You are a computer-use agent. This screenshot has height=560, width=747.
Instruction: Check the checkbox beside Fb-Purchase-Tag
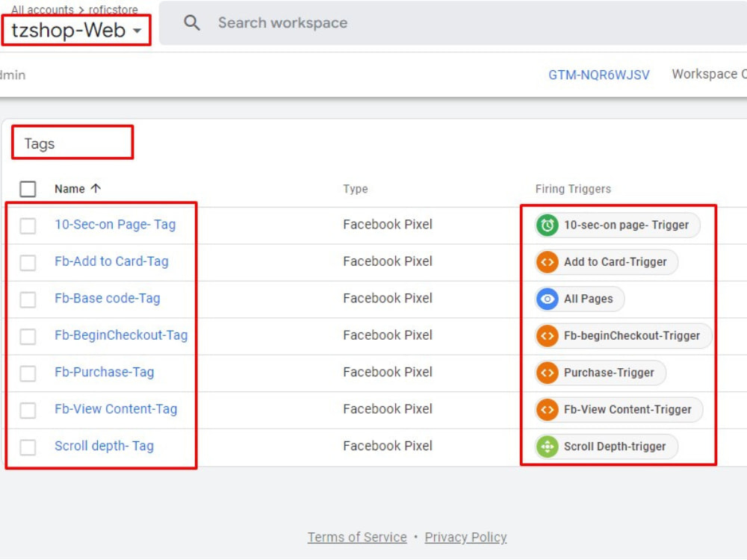point(28,373)
